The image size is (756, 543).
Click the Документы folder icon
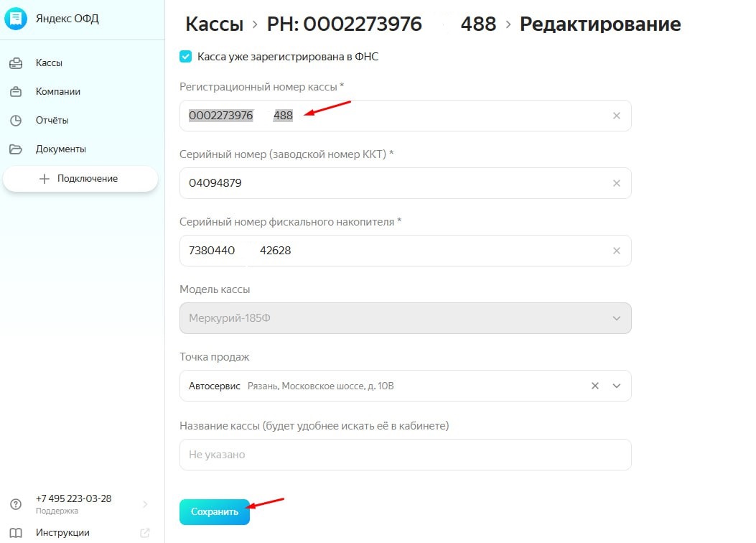[x=16, y=149]
